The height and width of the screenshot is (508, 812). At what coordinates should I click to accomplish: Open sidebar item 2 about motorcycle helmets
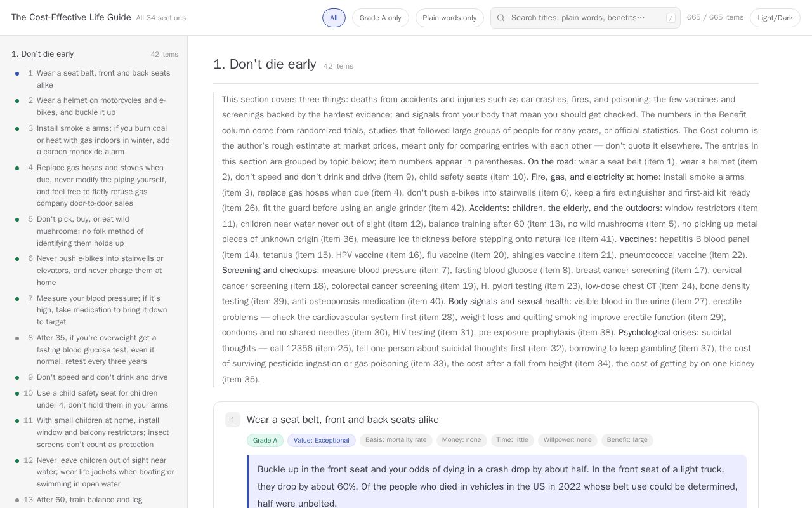point(95,107)
